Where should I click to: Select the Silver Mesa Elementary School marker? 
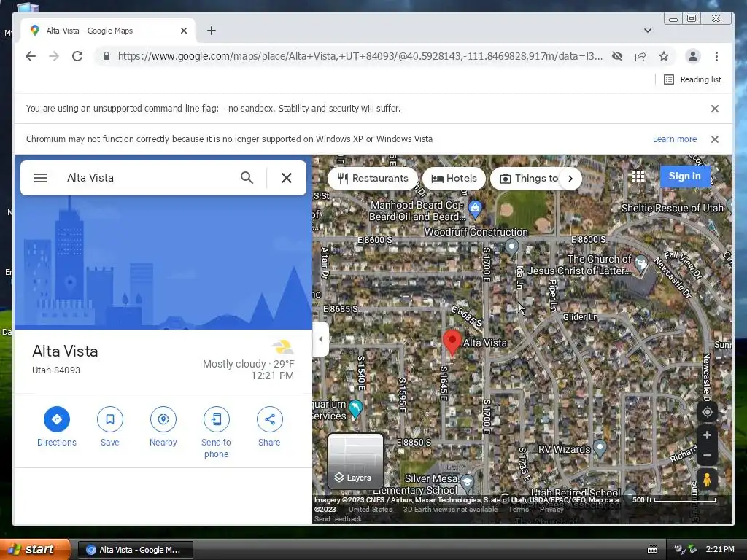pyautogui.click(x=468, y=483)
